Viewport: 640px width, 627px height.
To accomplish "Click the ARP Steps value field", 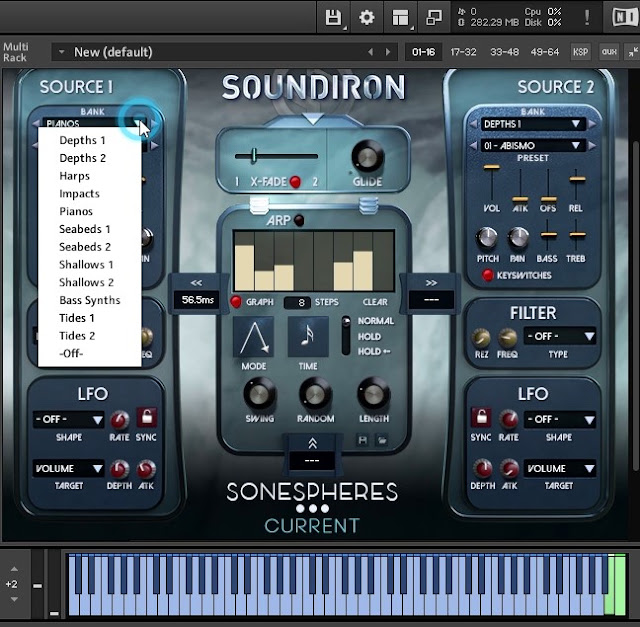I will coord(298,302).
